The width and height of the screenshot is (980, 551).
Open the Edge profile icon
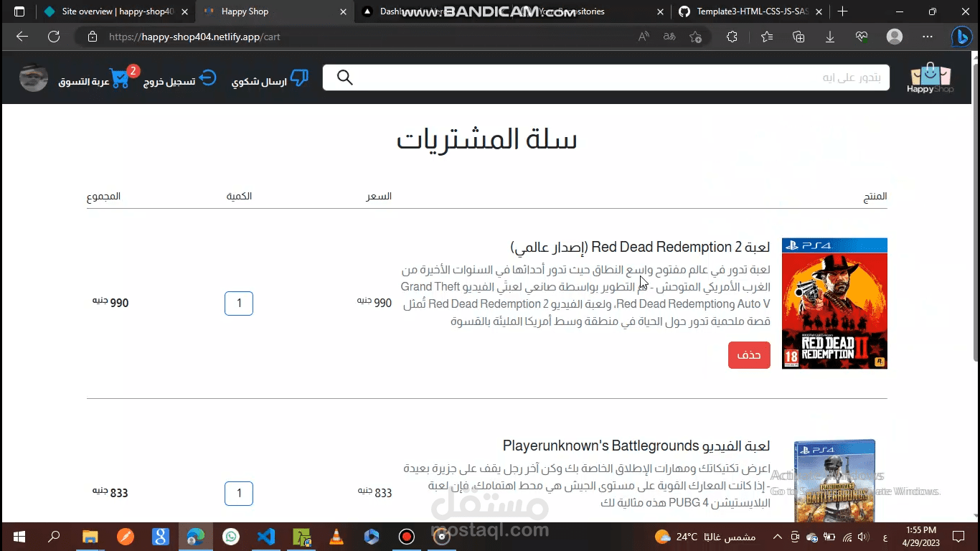(895, 37)
